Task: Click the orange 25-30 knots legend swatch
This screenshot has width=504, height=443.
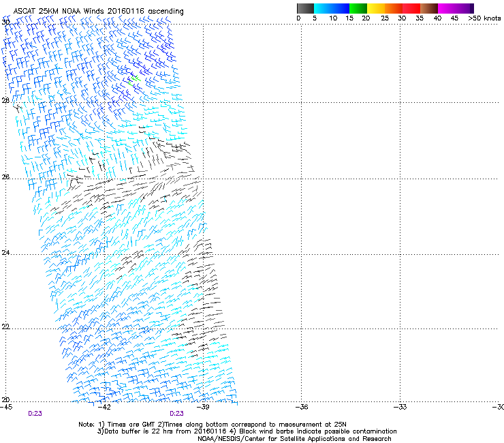Action: click(x=394, y=8)
